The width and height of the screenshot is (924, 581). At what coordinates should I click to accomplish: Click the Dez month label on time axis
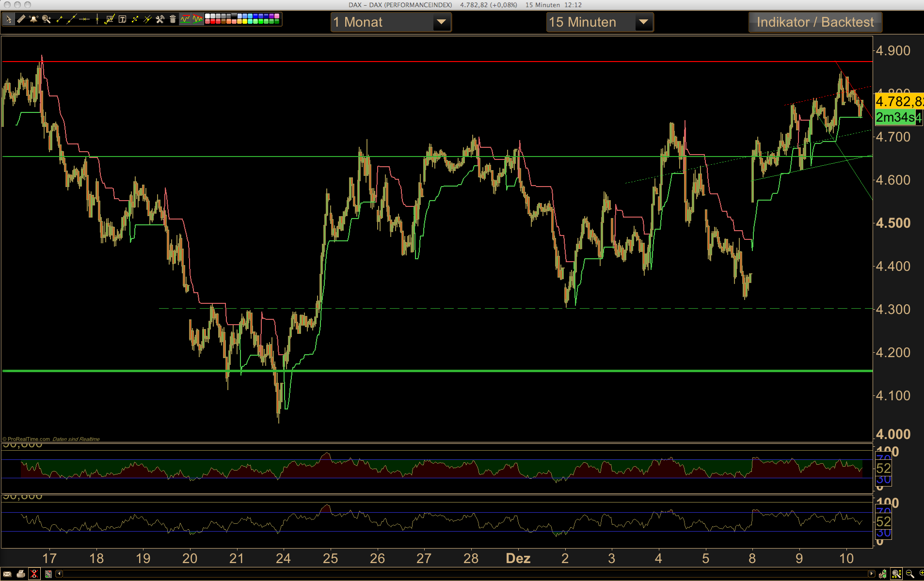point(518,558)
